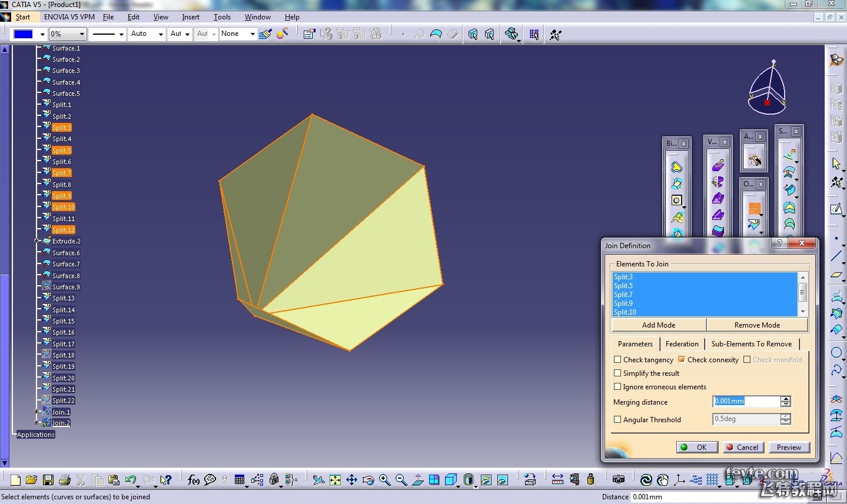Click the Fly mode airplane icon

318,480
